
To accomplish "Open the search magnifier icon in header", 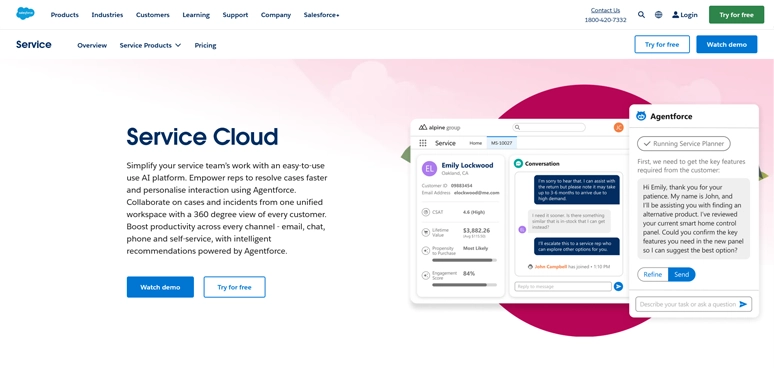I will pyautogui.click(x=641, y=15).
